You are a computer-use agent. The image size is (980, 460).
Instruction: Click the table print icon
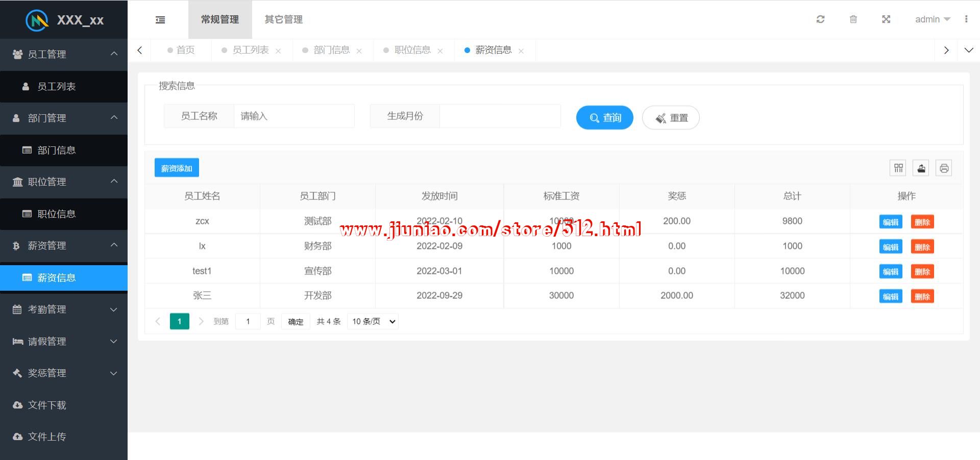click(x=944, y=168)
